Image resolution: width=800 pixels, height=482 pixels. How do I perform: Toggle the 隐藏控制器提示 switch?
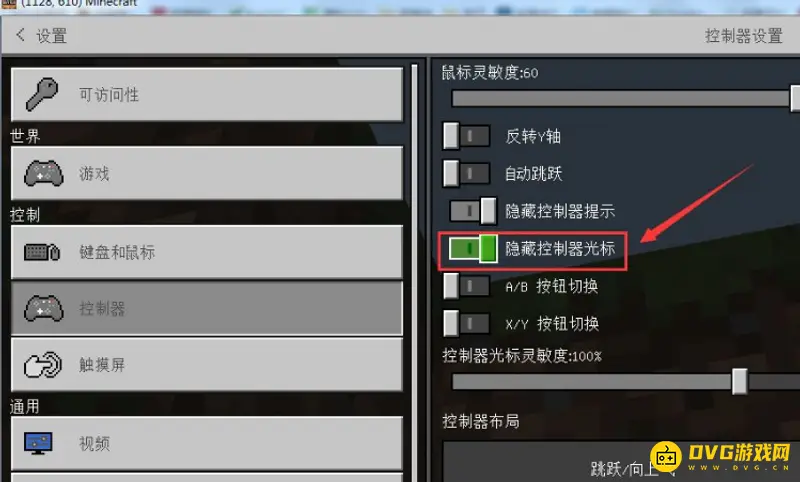472,211
